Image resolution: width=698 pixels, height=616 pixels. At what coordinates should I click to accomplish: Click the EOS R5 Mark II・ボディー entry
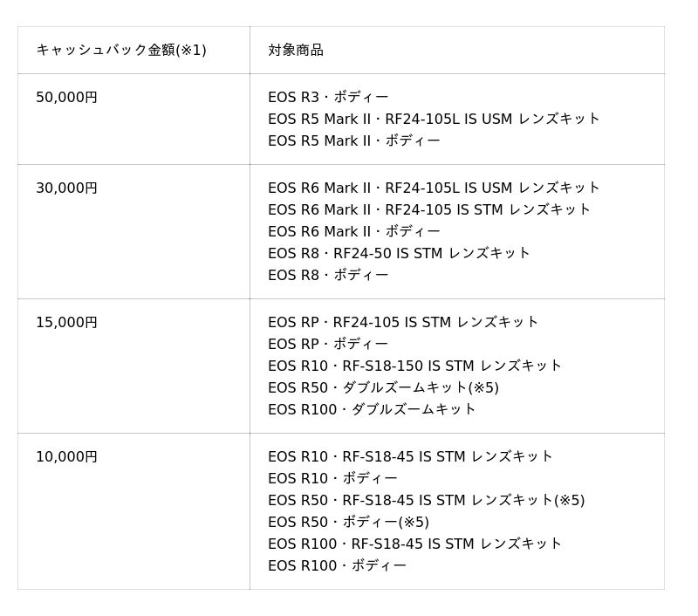[x=353, y=140]
